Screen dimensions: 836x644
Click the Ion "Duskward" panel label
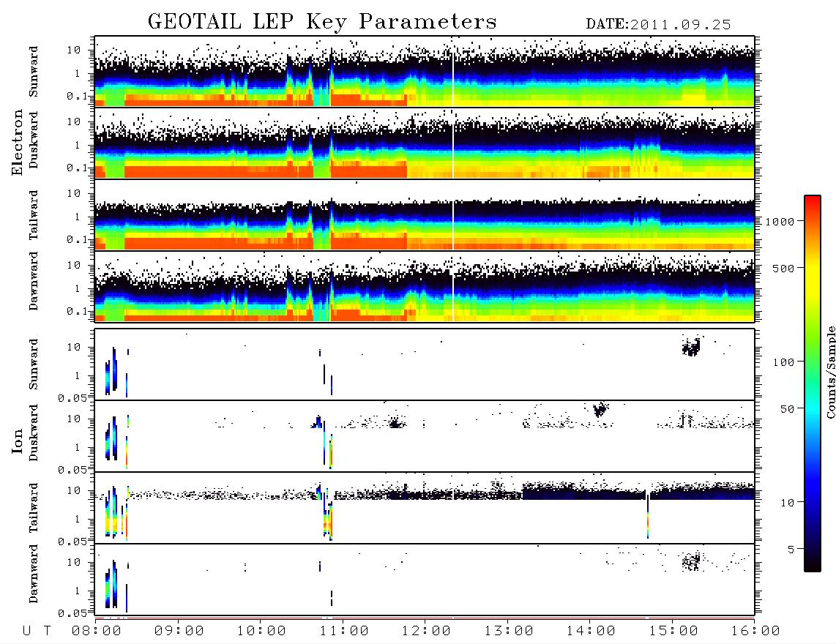(x=34, y=433)
